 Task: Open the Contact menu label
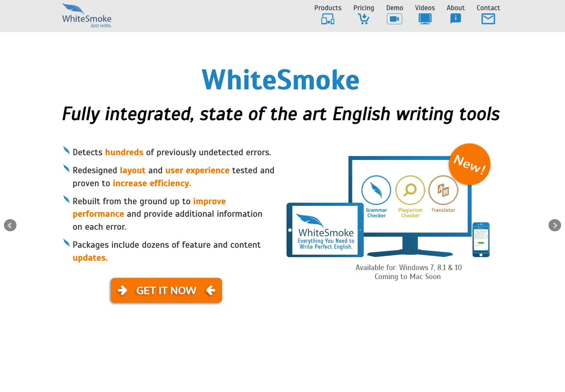[x=488, y=8]
